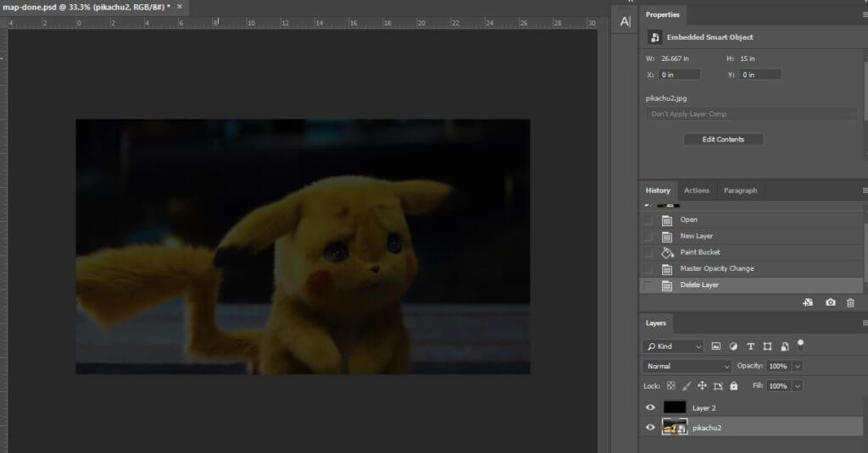The width and height of the screenshot is (868, 453).
Task: Open the Fill slider dropdown arrow
Action: [798, 386]
